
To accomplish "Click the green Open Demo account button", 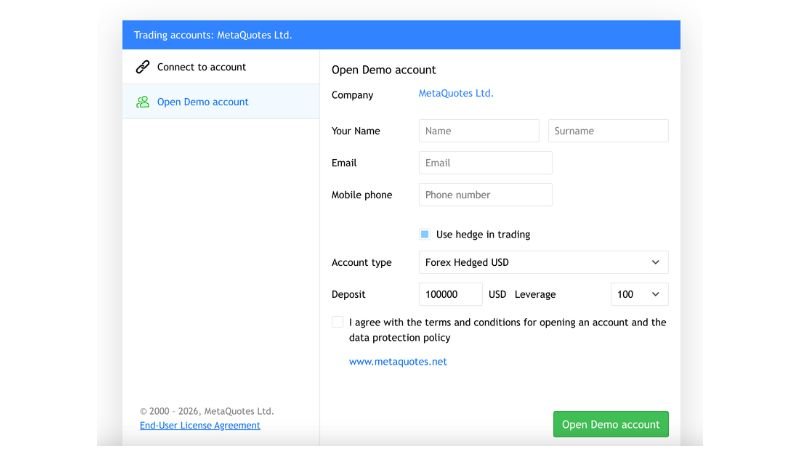I will [611, 424].
